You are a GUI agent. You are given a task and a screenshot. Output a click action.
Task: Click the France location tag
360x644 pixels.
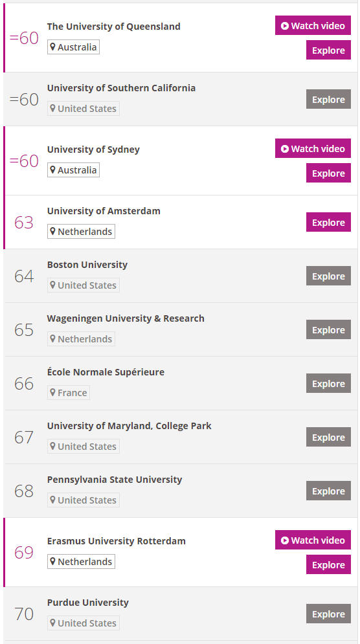[x=68, y=393]
